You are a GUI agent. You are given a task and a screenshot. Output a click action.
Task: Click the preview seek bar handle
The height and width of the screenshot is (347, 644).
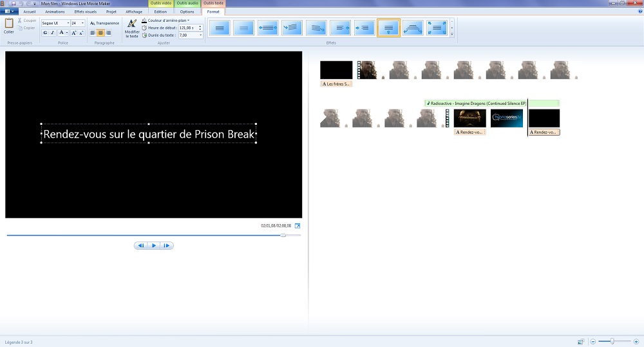[283, 235]
